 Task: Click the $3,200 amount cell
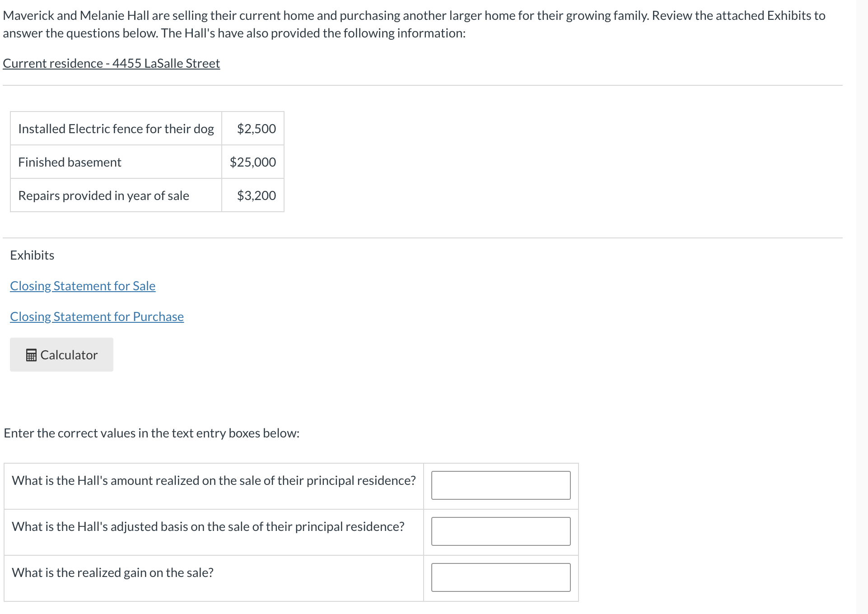[x=253, y=195]
